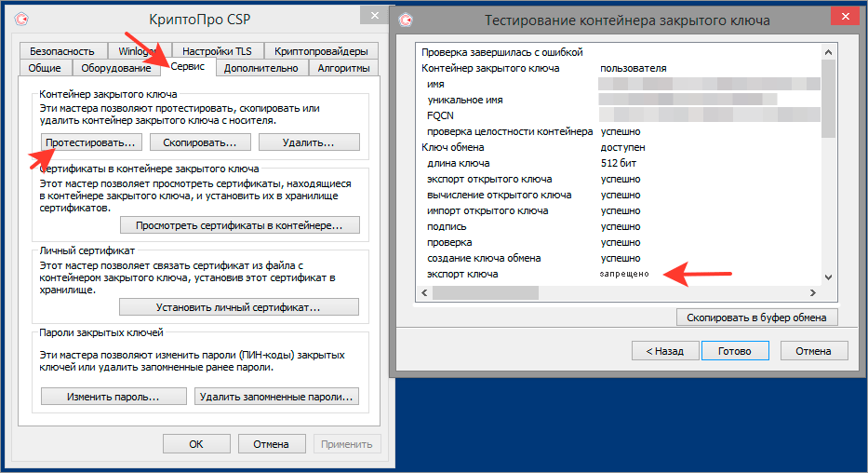Click the Скопировать... container button
The width and height of the screenshot is (868, 473).
click(200, 142)
